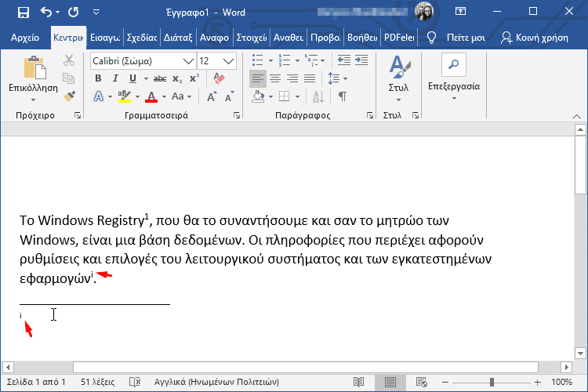
Task: Apply numbered list formatting
Action: [285, 60]
